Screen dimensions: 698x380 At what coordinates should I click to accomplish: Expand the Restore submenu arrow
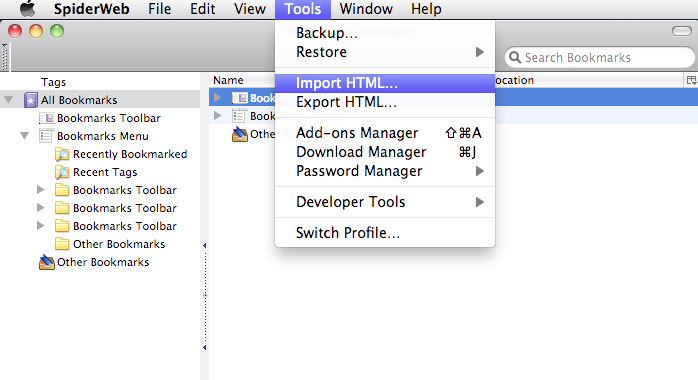tap(479, 52)
